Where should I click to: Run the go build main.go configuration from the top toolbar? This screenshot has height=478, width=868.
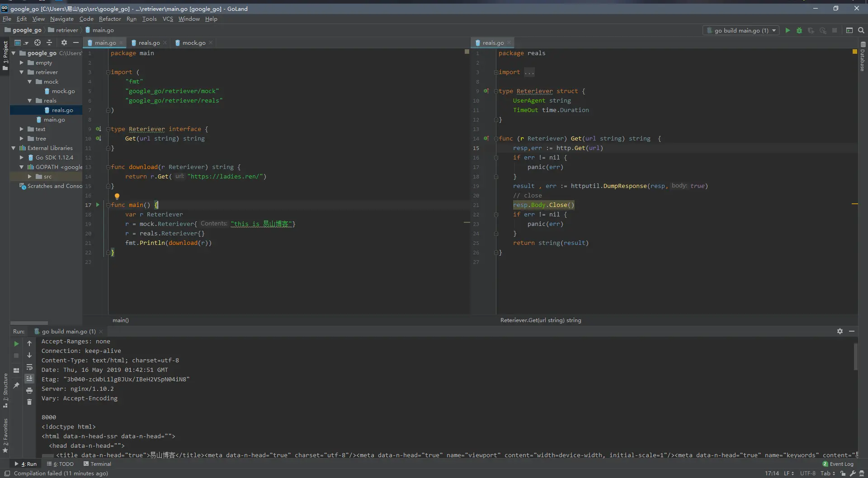(788, 30)
